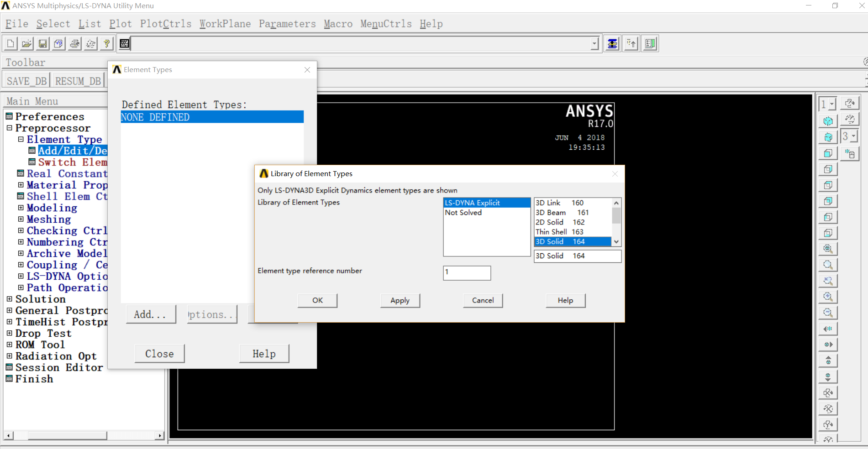Open the command input history dropdown arrow
868x449 pixels.
tap(594, 44)
